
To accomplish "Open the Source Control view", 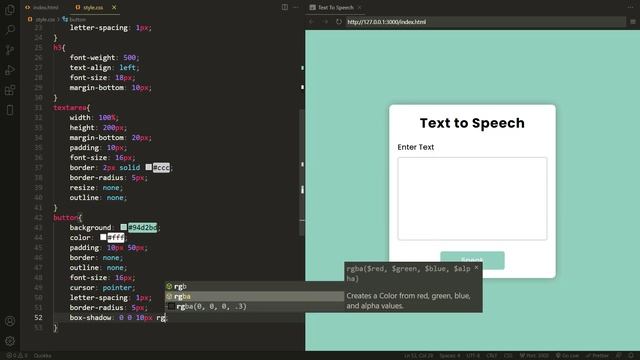I will pyautogui.click(x=10, y=50).
